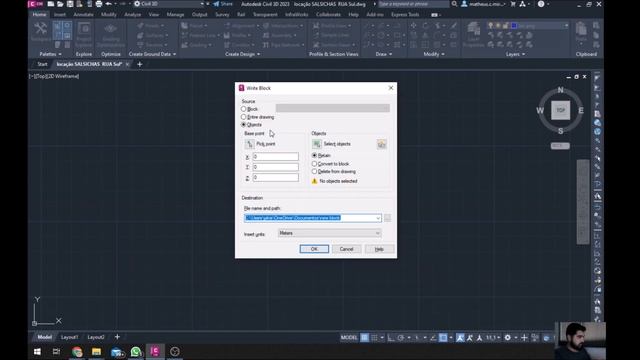Image resolution: width=640 pixels, height=360 pixels.
Task: Open the annotation scale 1:1 dropdown
Action: coord(493,338)
